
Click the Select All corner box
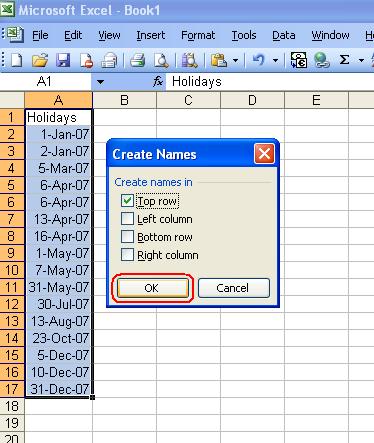12,100
